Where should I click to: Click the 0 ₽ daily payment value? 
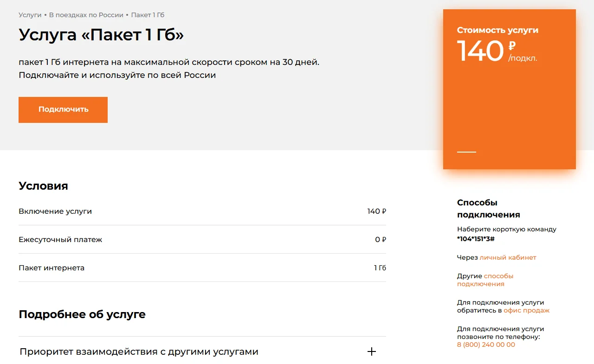(381, 240)
